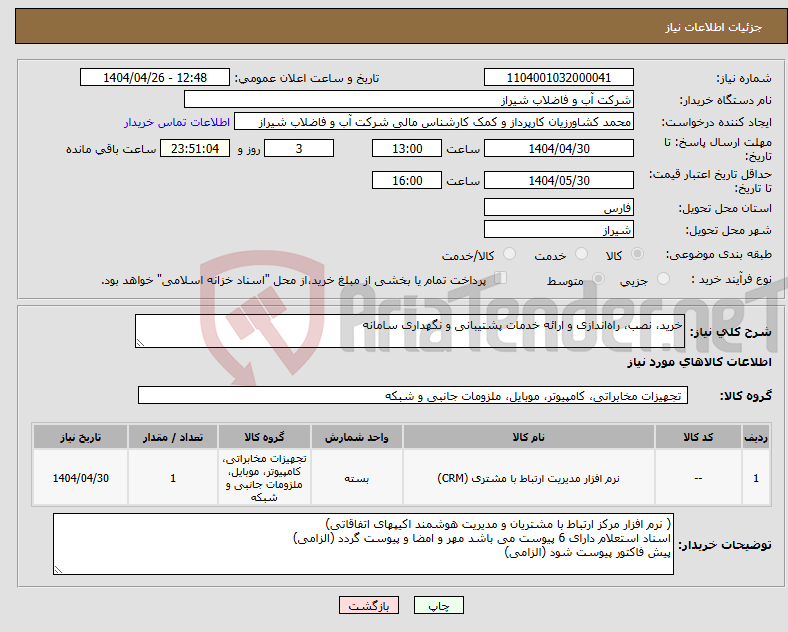This screenshot has height=632, width=788.
Task: Click the نام کالا column header
Action: [529, 437]
